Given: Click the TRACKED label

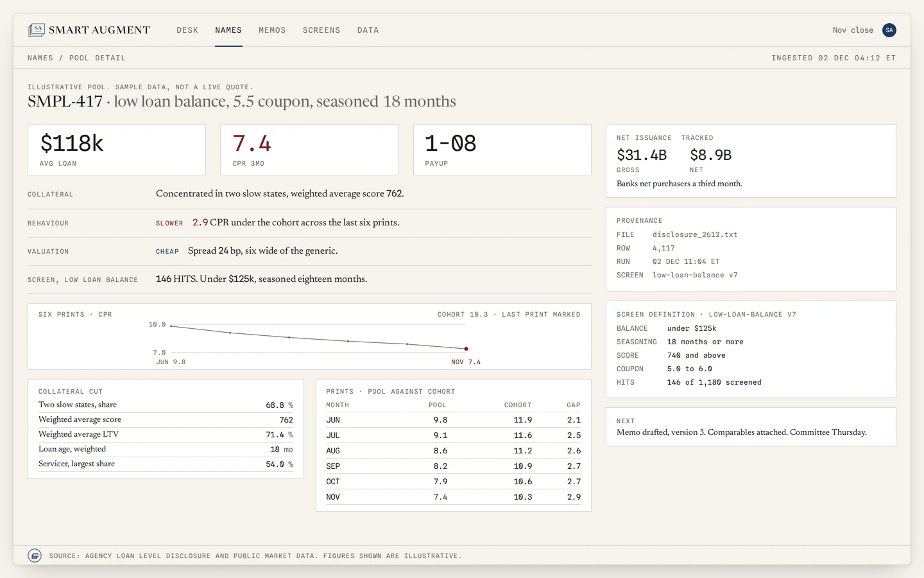Looking at the screenshot, I should tap(697, 138).
